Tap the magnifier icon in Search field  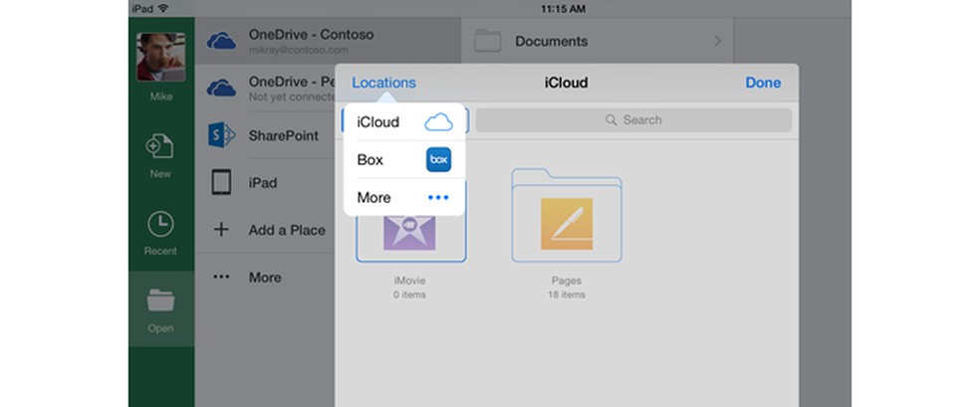coord(612,119)
